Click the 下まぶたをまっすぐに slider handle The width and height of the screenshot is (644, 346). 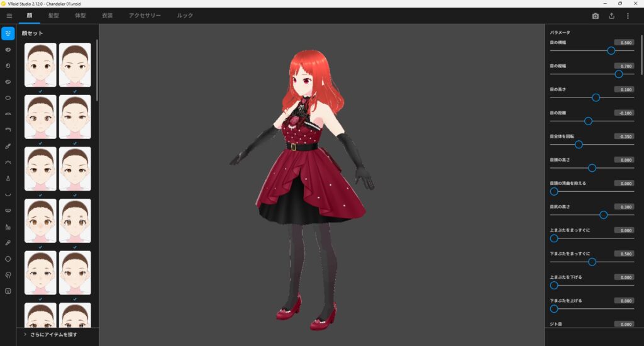tap(592, 262)
